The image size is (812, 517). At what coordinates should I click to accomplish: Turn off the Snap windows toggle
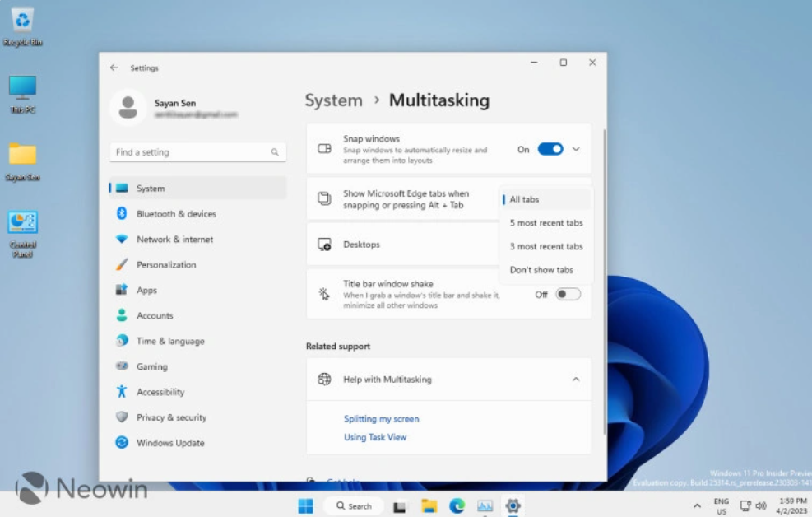coord(550,149)
